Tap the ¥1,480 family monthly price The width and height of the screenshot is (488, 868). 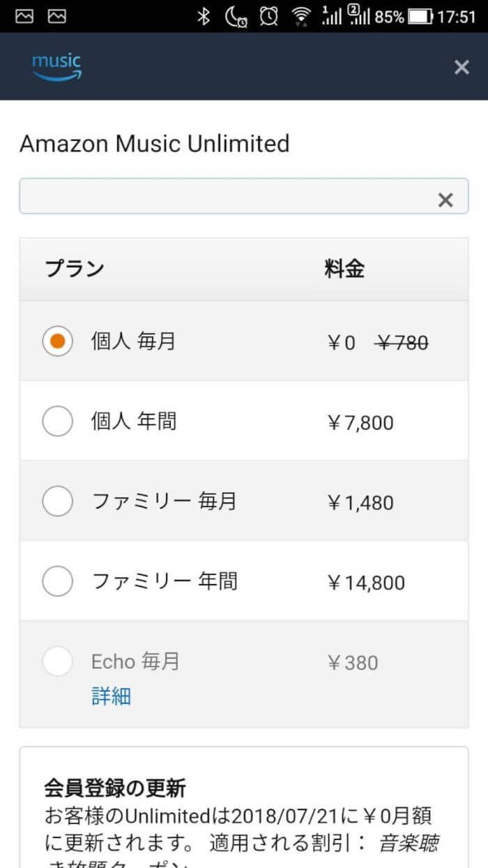[x=360, y=503]
